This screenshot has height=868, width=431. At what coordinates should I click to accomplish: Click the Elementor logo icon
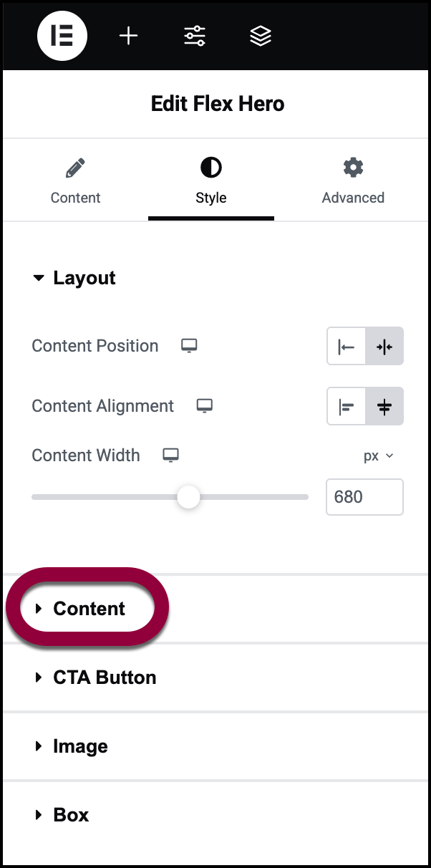[62, 36]
